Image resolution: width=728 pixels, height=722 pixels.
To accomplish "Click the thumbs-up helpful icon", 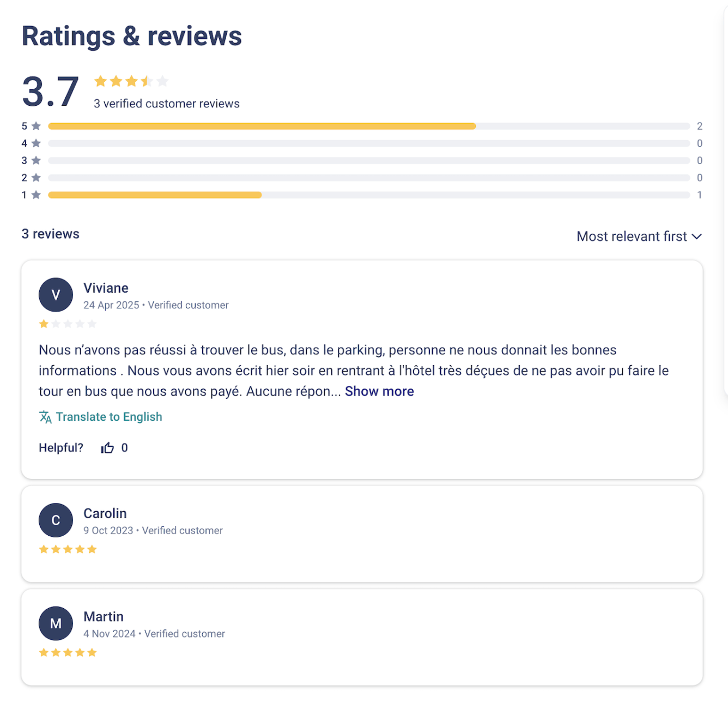I will [107, 448].
